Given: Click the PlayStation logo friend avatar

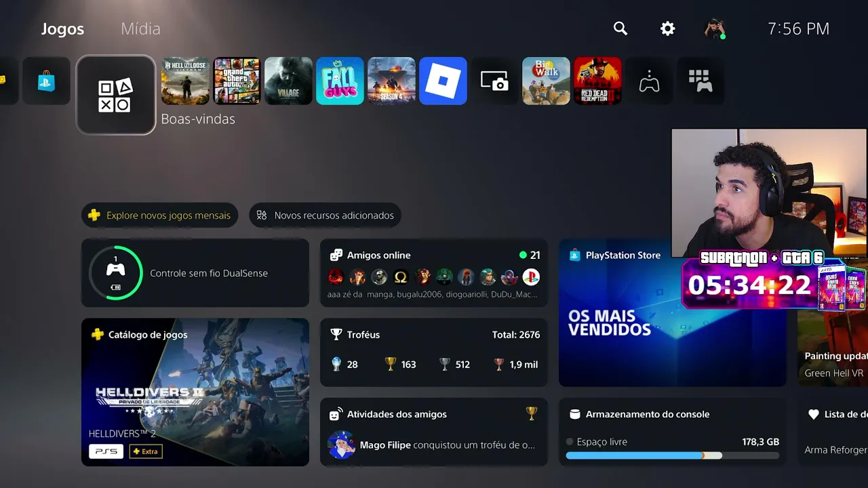Looking at the screenshot, I should (531, 277).
